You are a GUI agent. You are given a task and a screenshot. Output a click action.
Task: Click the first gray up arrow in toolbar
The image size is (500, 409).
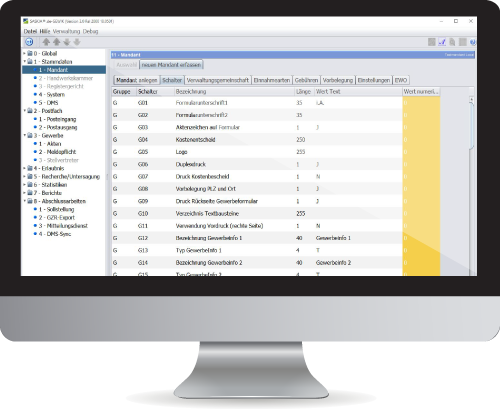(x=46, y=42)
